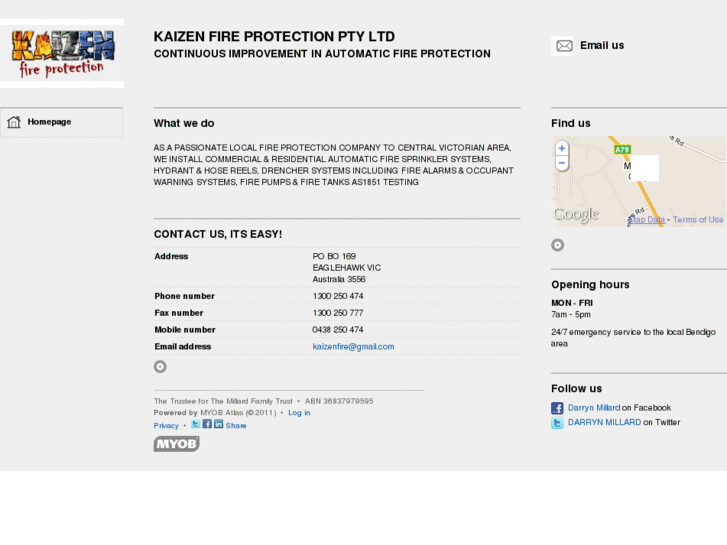The width and height of the screenshot is (727, 545).
Task: Open DARRYN MILLARD Twitter link
Action: pos(604,423)
